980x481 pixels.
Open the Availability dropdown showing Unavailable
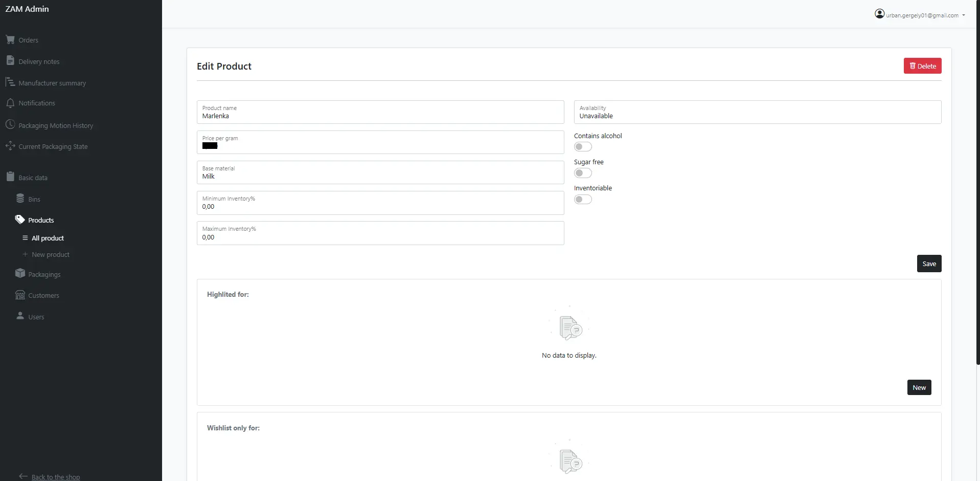(x=758, y=112)
